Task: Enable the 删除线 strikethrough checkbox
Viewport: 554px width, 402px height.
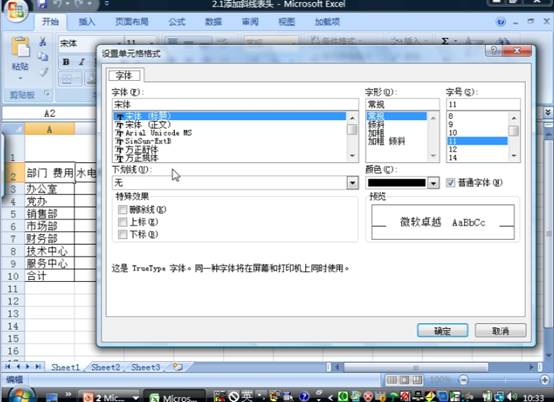Action: pos(123,210)
